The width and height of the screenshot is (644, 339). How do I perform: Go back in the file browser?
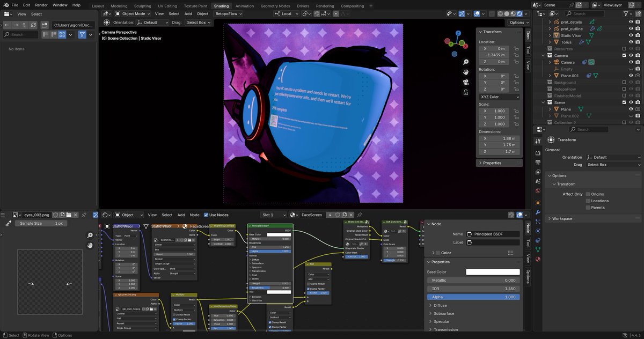[x=7, y=25]
